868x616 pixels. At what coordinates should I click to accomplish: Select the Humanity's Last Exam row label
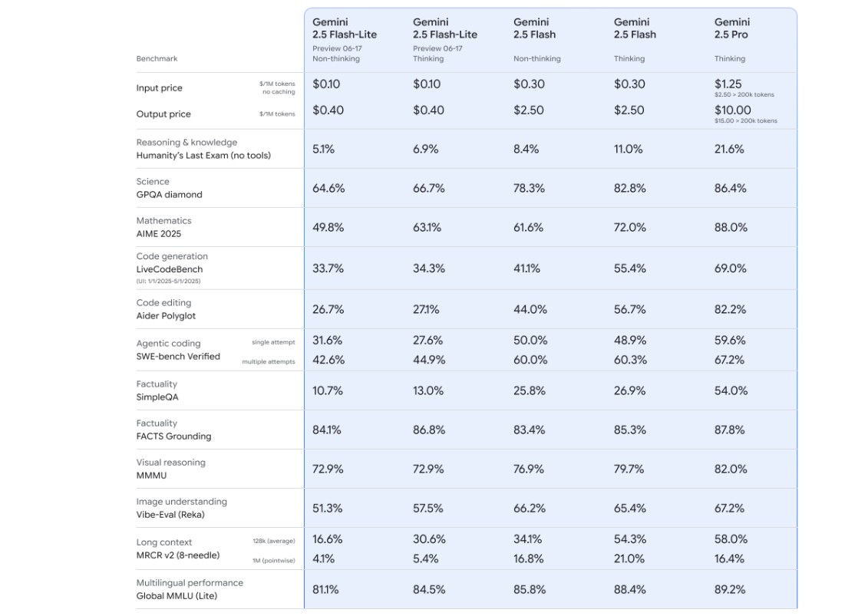click(203, 156)
